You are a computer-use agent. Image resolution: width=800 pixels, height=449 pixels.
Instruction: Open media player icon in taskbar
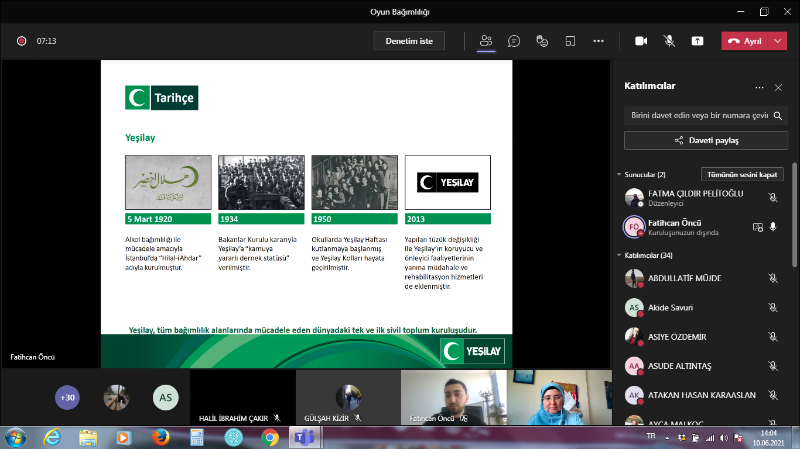click(123, 438)
